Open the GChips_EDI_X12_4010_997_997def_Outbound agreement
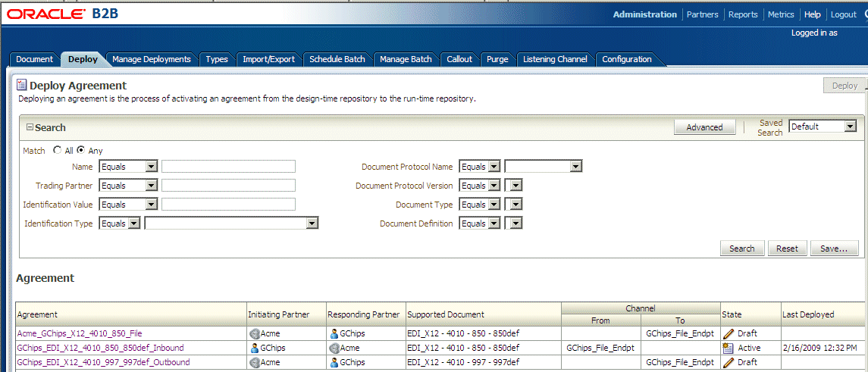 click(104, 363)
